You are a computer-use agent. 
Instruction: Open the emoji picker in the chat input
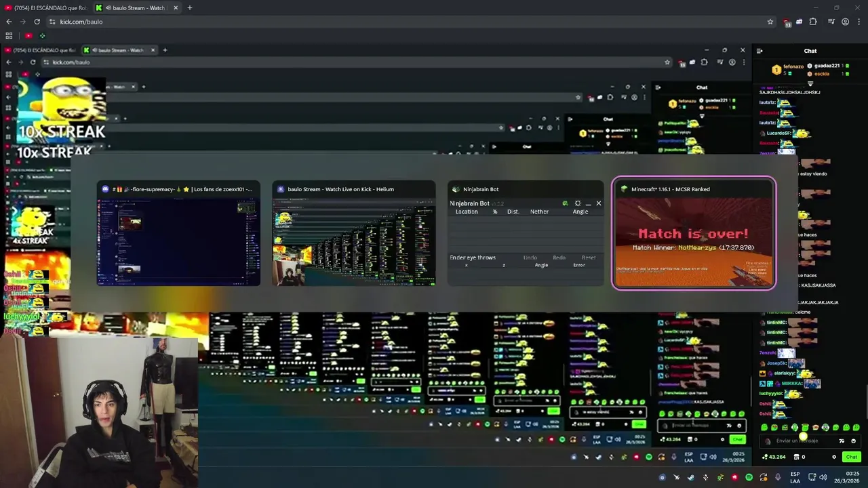853,441
